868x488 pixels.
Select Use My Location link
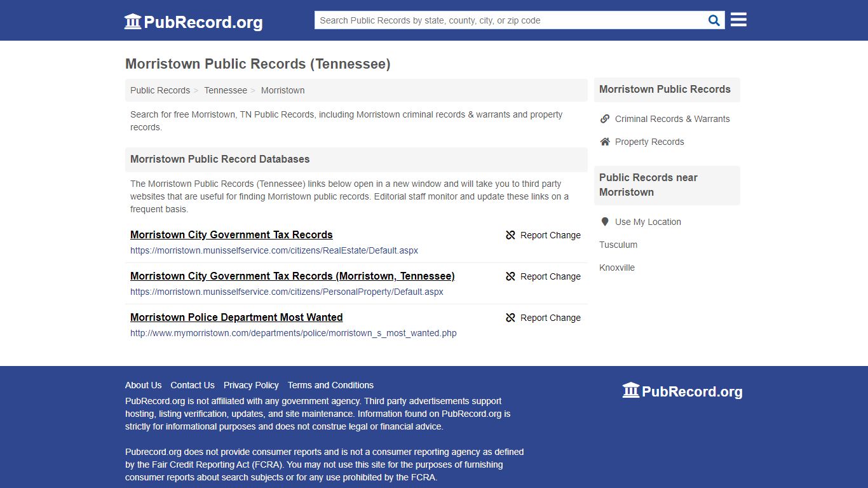click(648, 222)
